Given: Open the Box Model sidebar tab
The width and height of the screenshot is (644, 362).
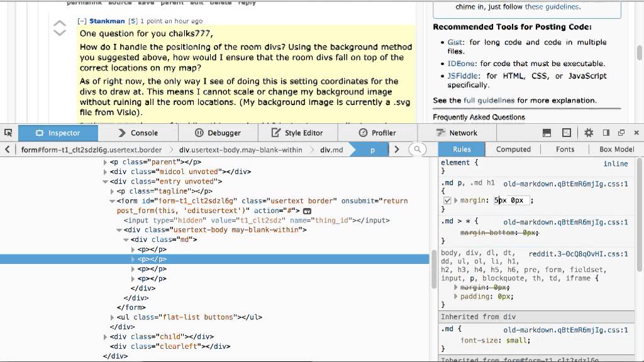Looking at the screenshot, I should coord(616,150).
